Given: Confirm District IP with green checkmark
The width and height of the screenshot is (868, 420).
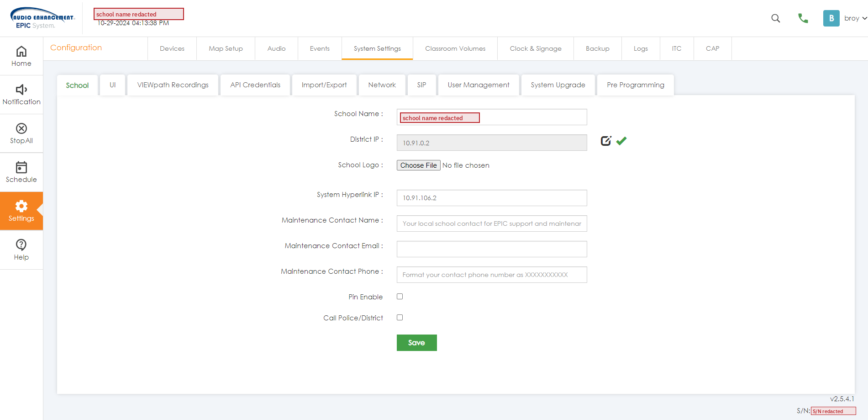Looking at the screenshot, I should (x=621, y=141).
